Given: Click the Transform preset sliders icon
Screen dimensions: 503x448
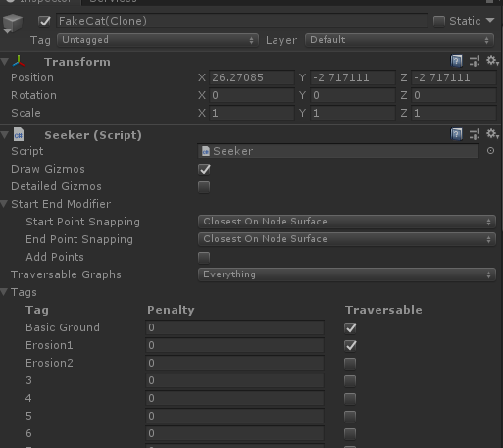Looking at the screenshot, I should [x=475, y=61].
